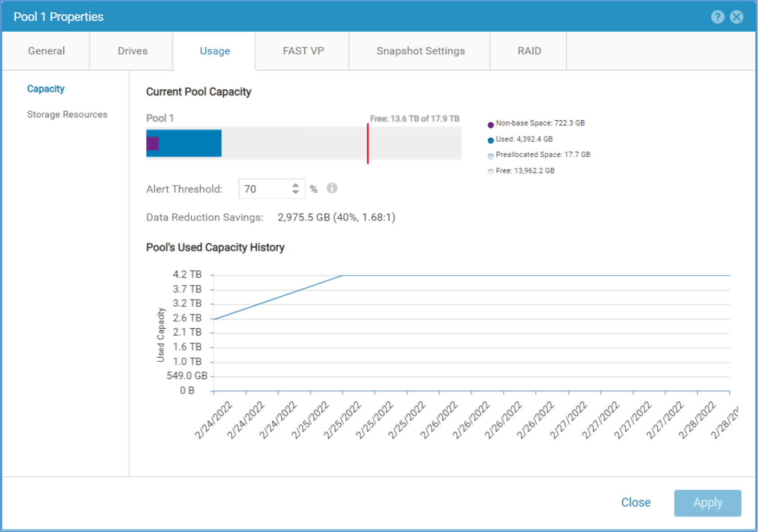Increase Alert Threshold with up arrow
The width and height of the screenshot is (758, 532).
point(296,185)
